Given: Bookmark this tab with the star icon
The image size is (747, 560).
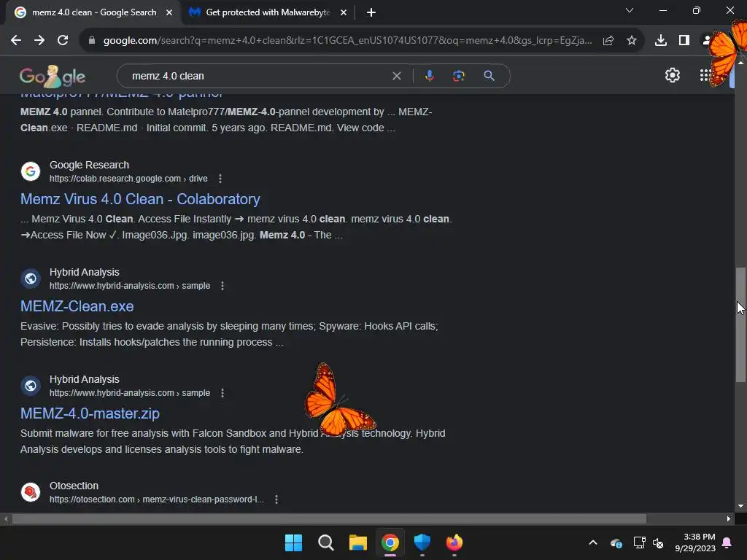Looking at the screenshot, I should click(x=632, y=41).
